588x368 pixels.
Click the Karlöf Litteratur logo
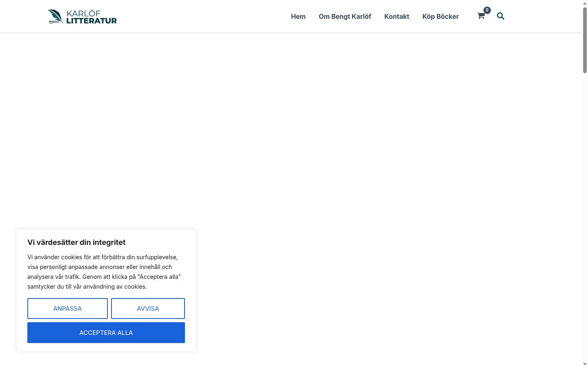tap(82, 17)
